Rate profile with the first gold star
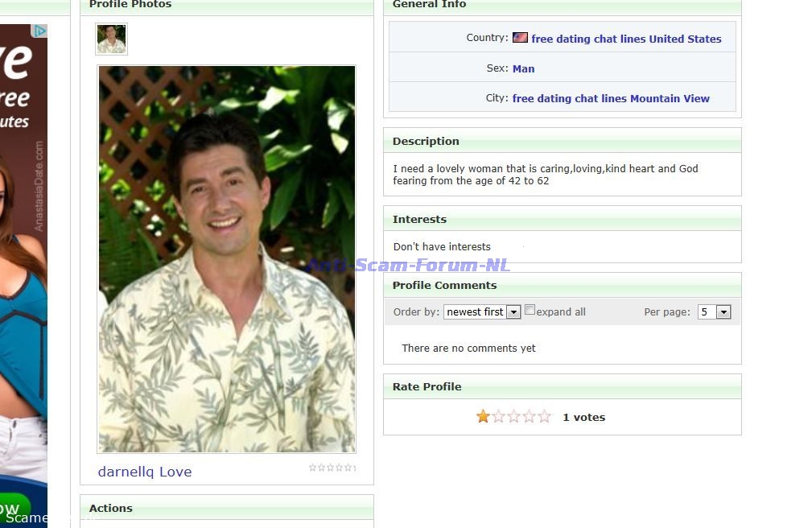The height and width of the screenshot is (528, 812). (x=483, y=417)
